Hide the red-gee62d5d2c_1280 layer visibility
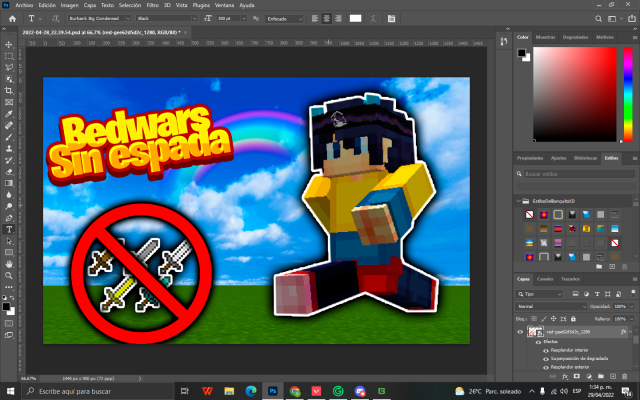The image size is (640, 400). click(x=520, y=329)
